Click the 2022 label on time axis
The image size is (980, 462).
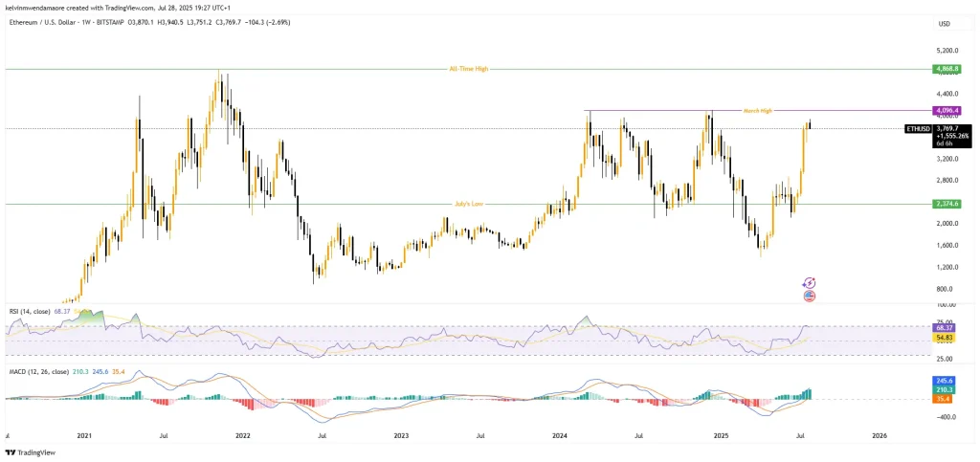[x=242, y=434]
